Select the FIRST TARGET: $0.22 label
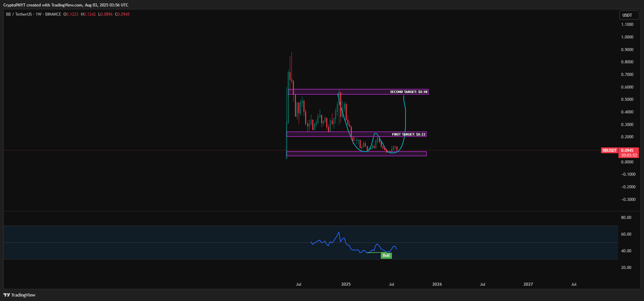The image size is (644, 301). [x=409, y=134]
